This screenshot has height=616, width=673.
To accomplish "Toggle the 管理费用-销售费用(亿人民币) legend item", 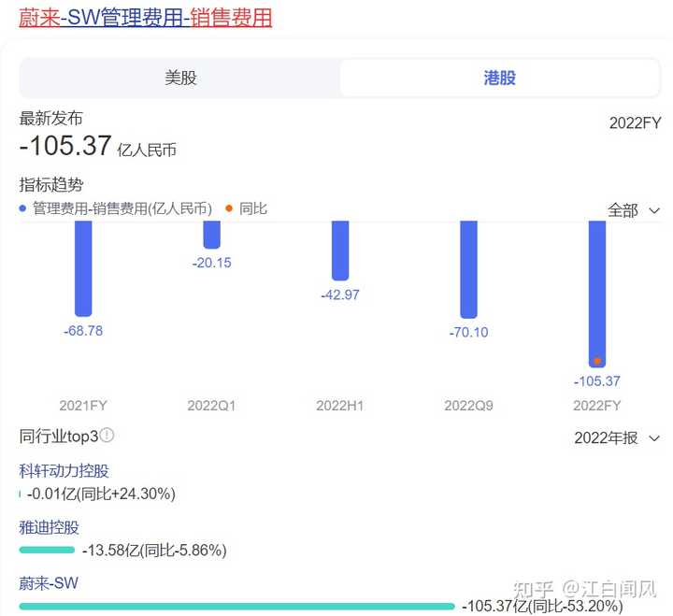I will pyautogui.click(x=116, y=208).
